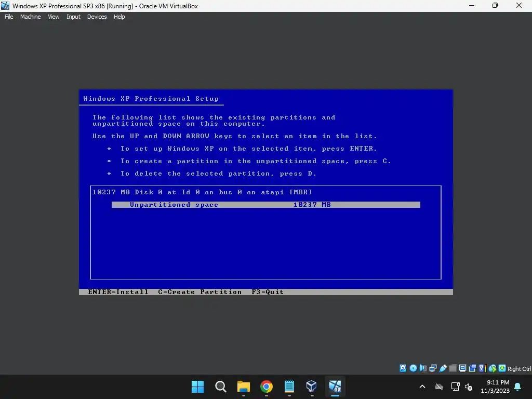Screen dimensions: 532x399
Task: Open the notification bell
Action: click(x=517, y=387)
